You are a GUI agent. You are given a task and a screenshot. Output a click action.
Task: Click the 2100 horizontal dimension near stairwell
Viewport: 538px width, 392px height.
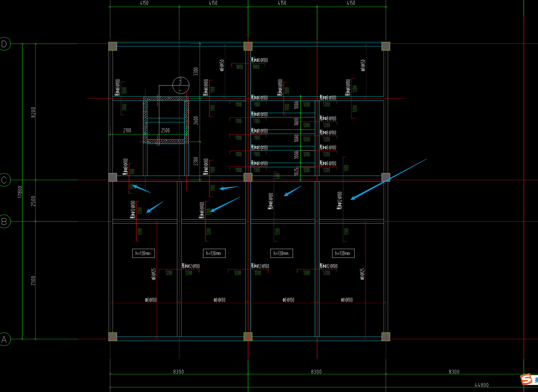click(127, 130)
